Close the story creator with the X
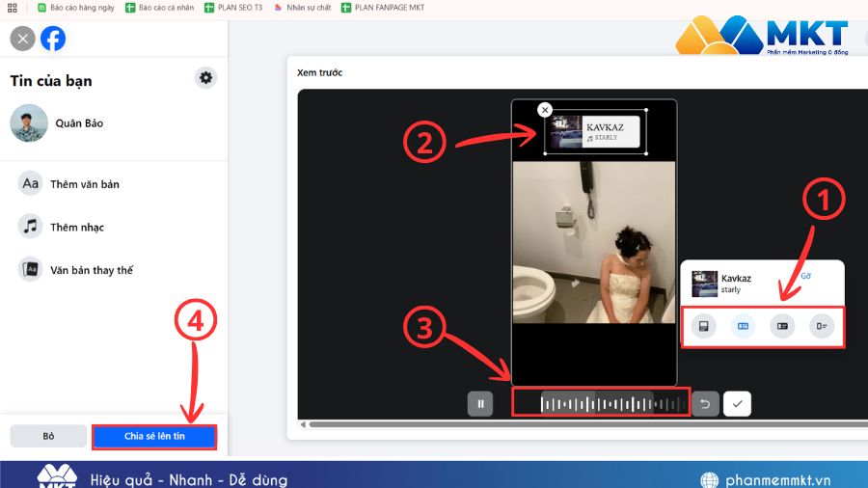 click(22, 39)
